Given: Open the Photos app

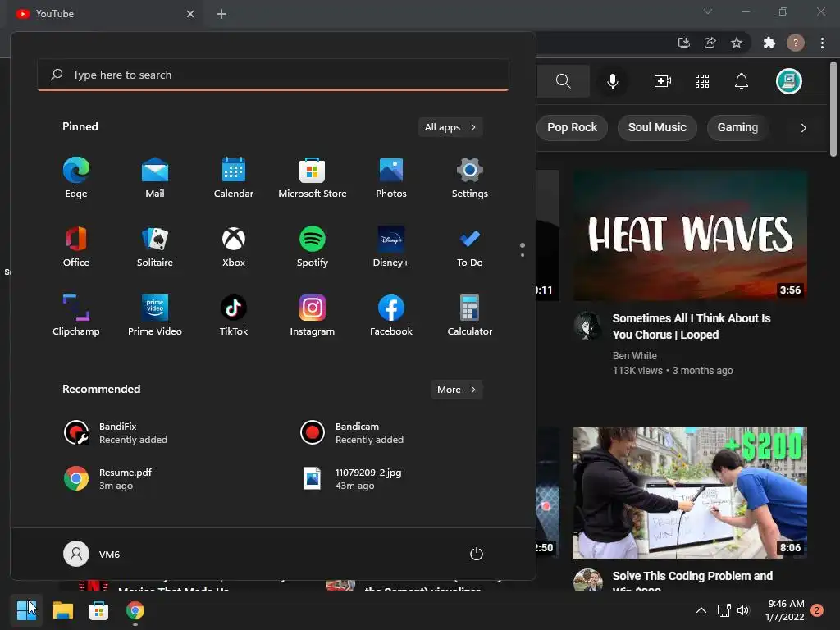Looking at the screenshot, I should 391,178.
